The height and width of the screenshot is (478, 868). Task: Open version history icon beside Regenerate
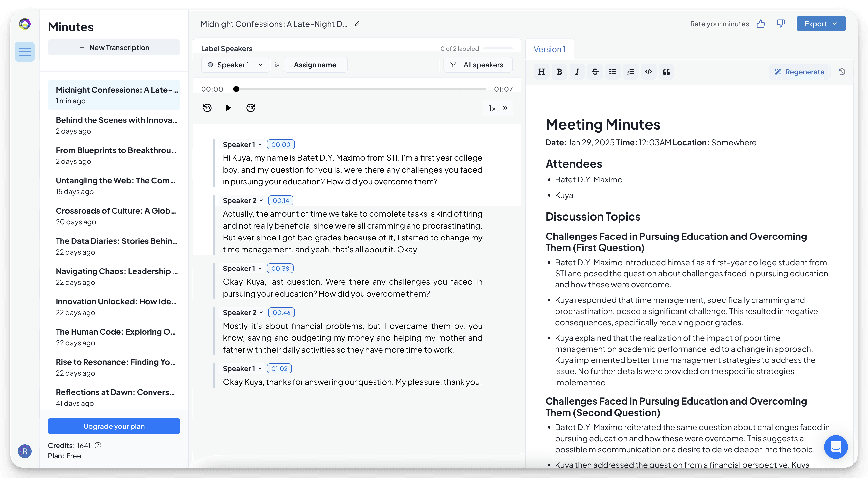coord(842,71)
